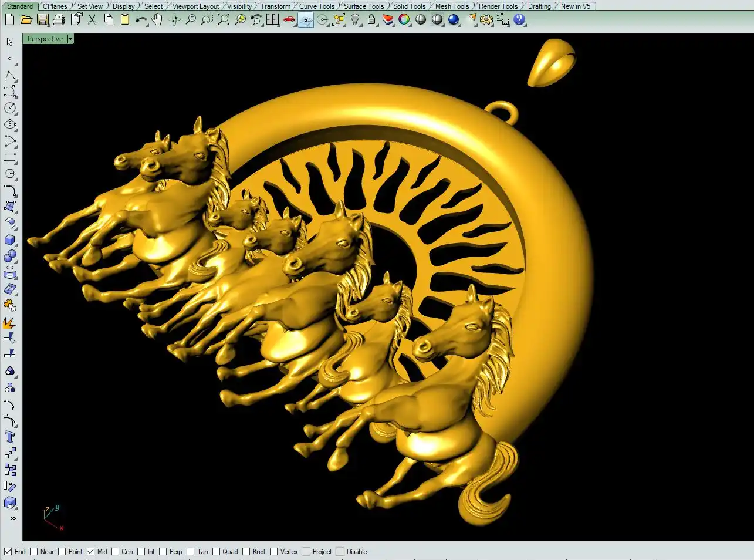This screenshot has width=754, height=560.
Task: Select the Box solid tool
Action: point(10,240)
